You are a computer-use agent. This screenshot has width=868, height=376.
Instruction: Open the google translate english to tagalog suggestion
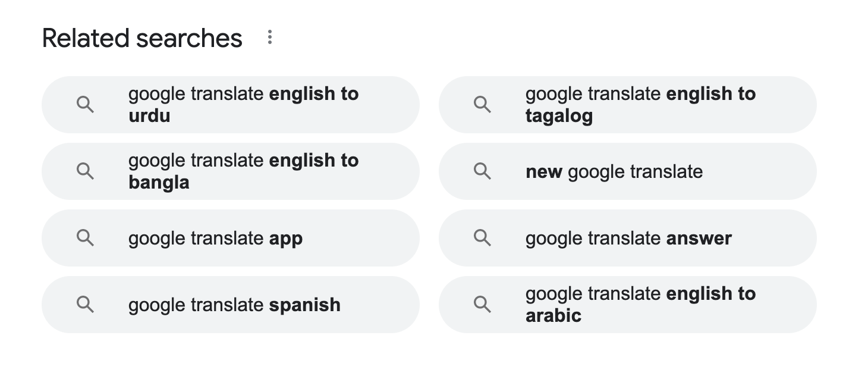pyautogui.click(x=627, y=105)
